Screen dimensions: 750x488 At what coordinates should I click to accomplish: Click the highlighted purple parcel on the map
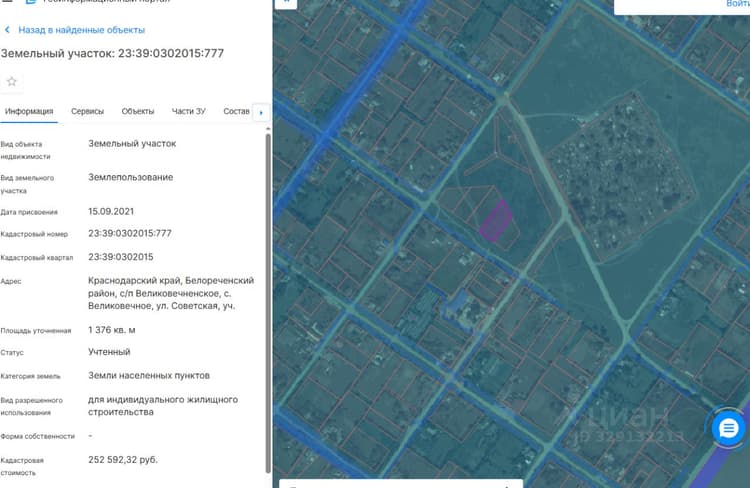496,221
